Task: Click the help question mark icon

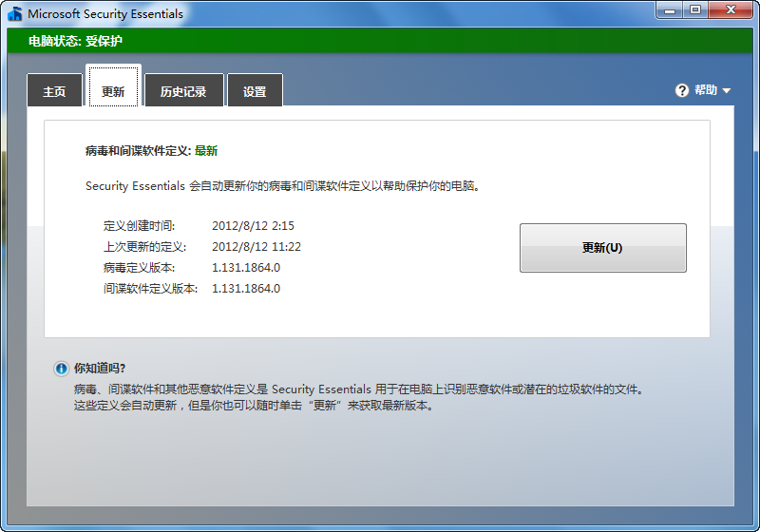Action: (x=681, y=90)
